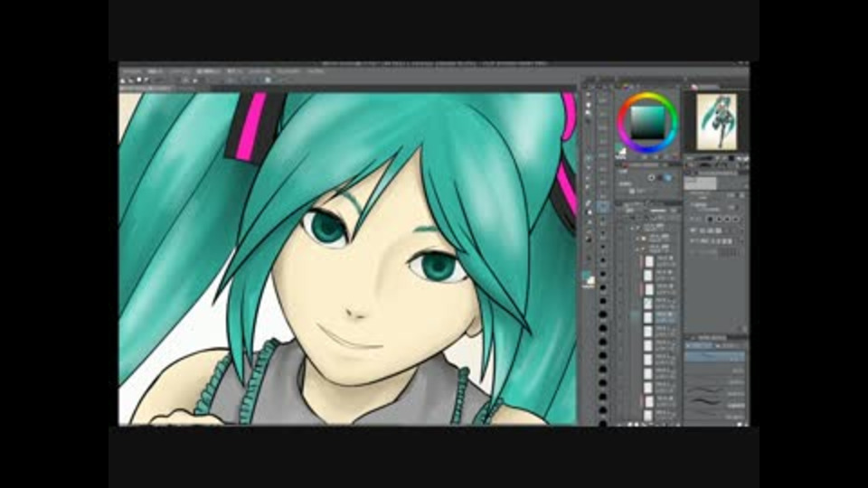
Task: Pick a hue on the rainbow color ring
Action: (648, 98)
